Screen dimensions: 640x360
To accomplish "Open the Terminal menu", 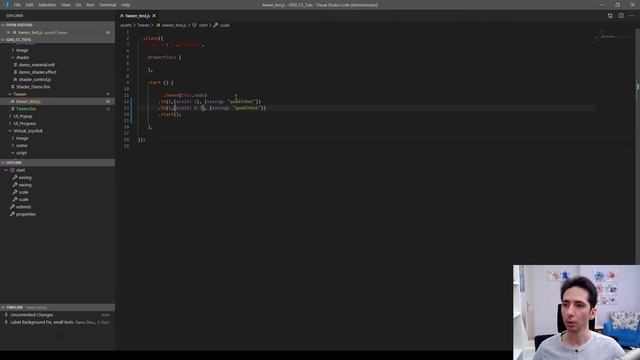I will (x=107, y=5).
